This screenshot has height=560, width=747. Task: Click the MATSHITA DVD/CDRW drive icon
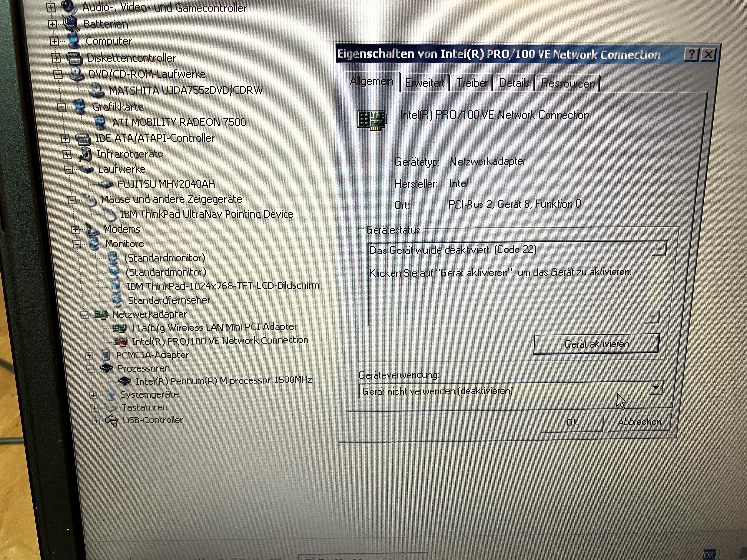(x=97, y=91)
